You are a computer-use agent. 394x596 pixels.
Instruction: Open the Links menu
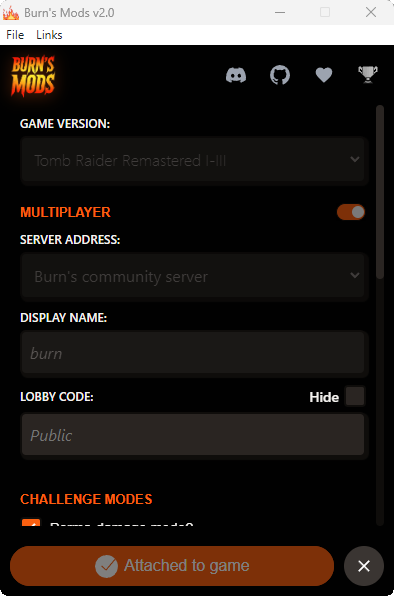pyautogui.click(x=49, y=35)
